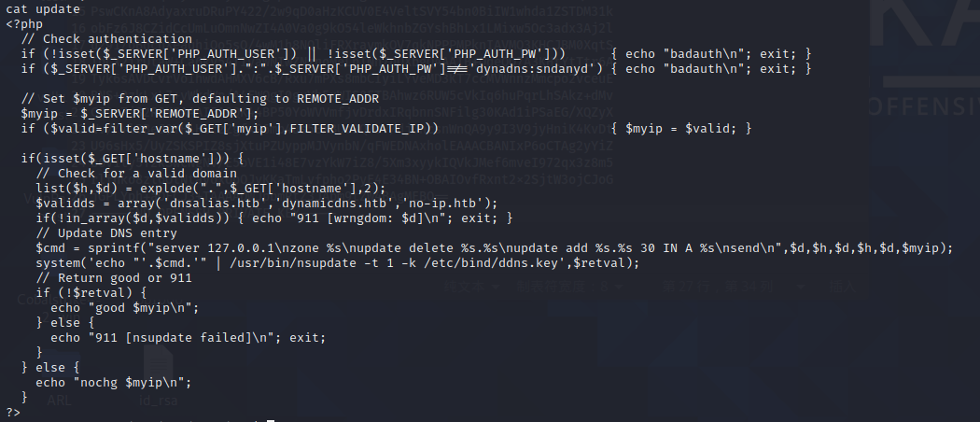Image resolution: width=980 pixels, height=422 pixels.
Task: Click the 'good $myip' echo line
Action: tap(124, 307)
